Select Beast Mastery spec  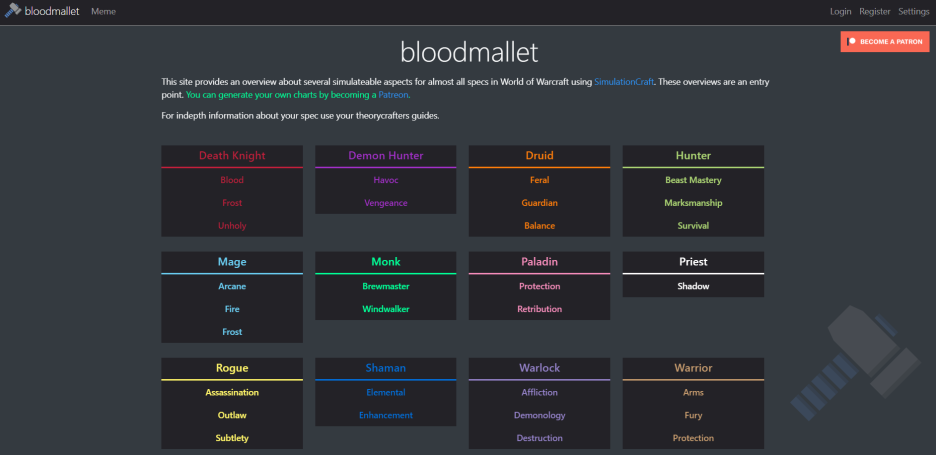tap(693, 180)
